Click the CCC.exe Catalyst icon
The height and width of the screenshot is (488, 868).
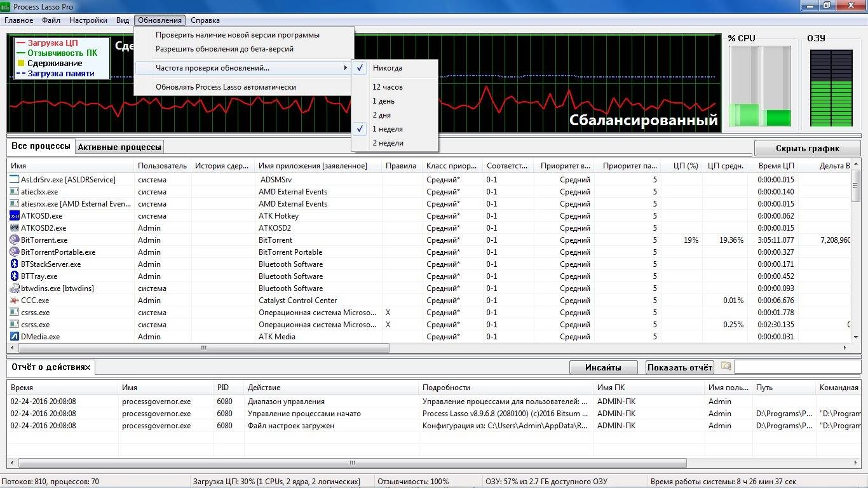tap(15, 301)
